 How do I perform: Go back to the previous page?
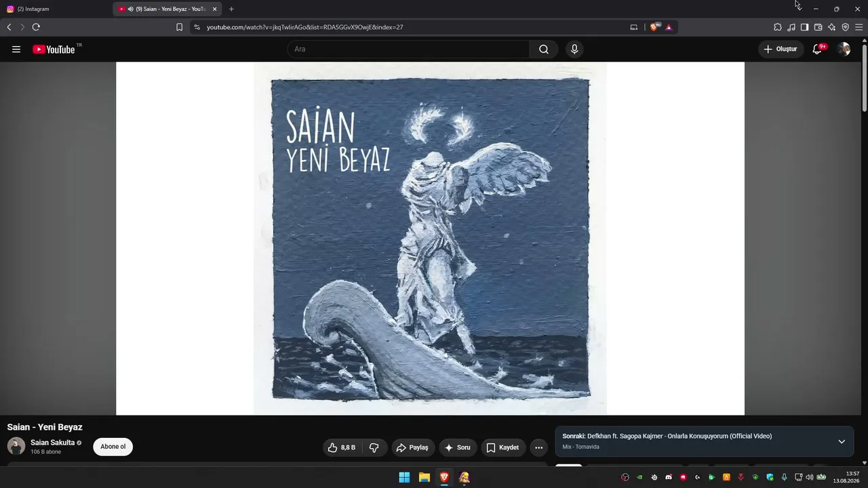[x=9, y=27]
